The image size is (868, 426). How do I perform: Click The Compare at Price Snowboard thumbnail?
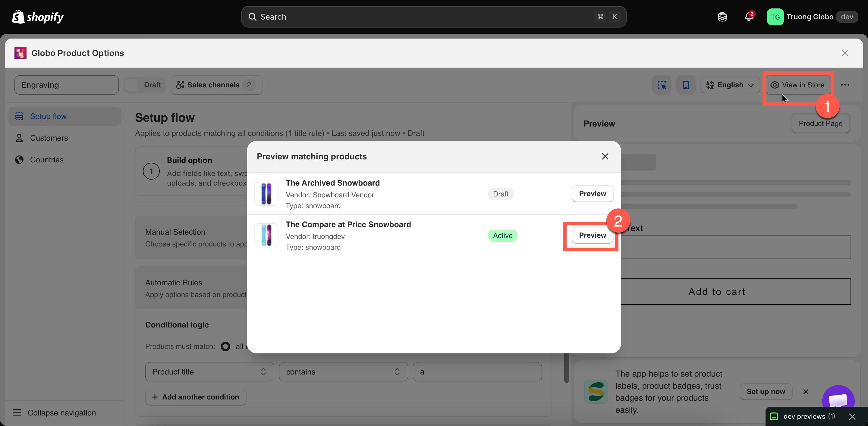coord(266,235)
